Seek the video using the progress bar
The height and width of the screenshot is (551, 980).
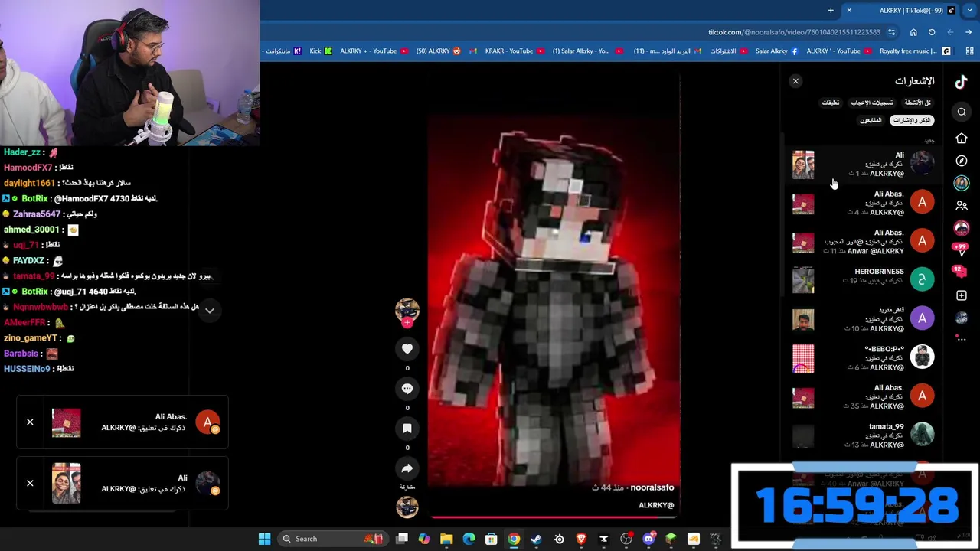point(554,517)
